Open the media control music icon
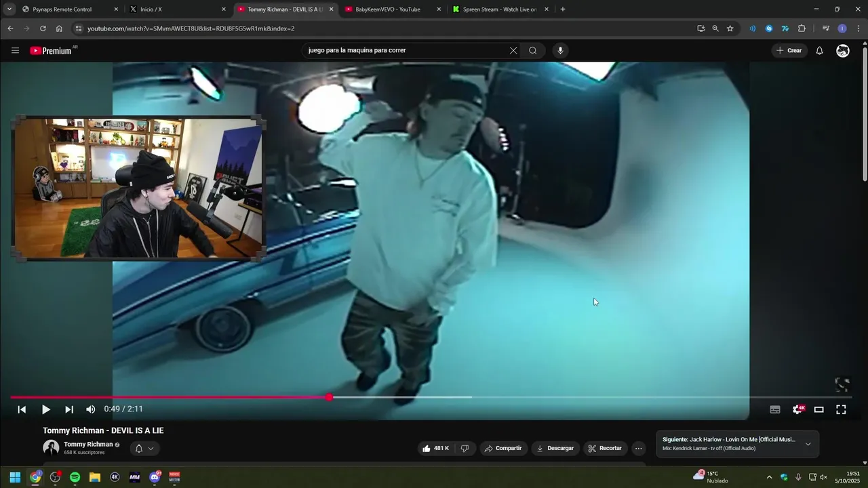 pos(825,28)
